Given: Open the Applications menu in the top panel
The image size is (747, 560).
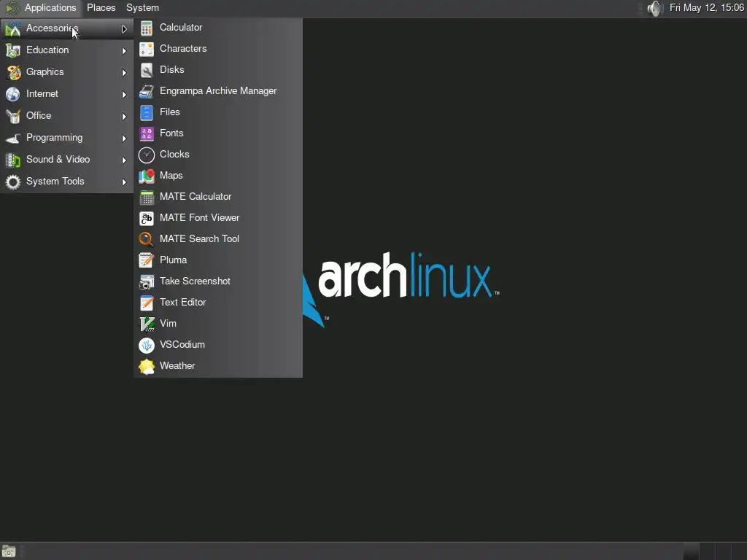Looking at the screenshot, I should 42,8.
